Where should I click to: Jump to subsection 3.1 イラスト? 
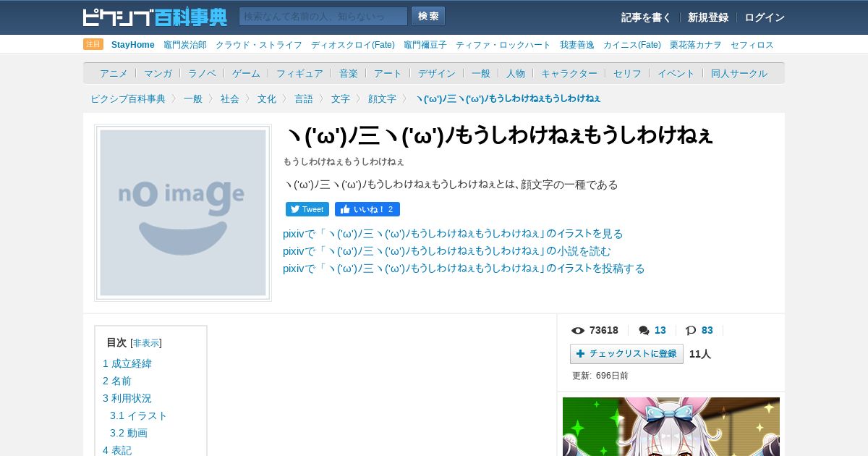[139, 415]
